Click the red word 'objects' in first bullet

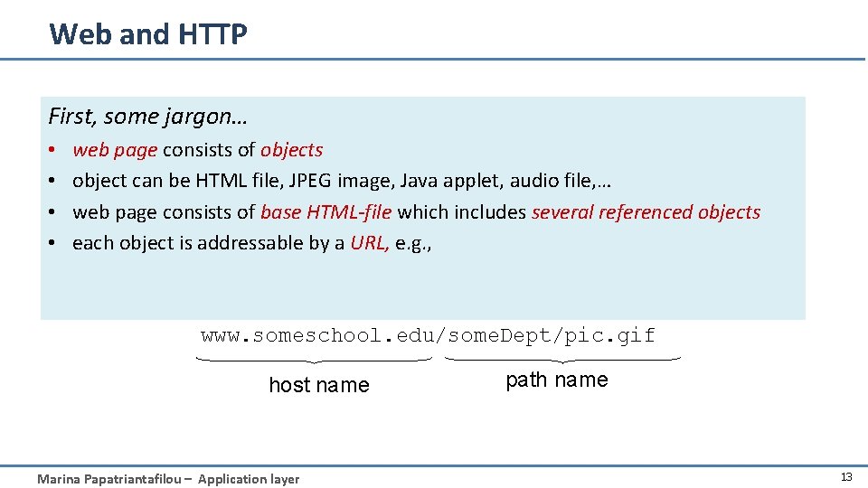[x=292, y=150]
